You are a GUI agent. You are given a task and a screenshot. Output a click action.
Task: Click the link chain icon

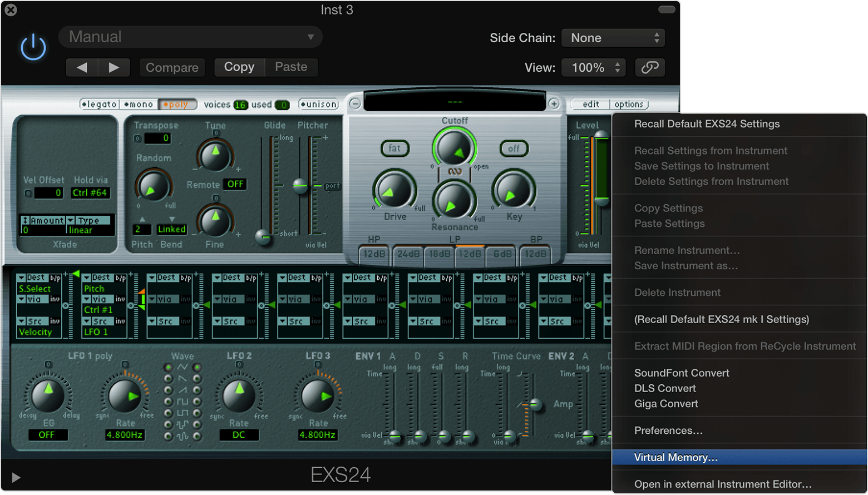pyautogui.click(x=650, y=67)
